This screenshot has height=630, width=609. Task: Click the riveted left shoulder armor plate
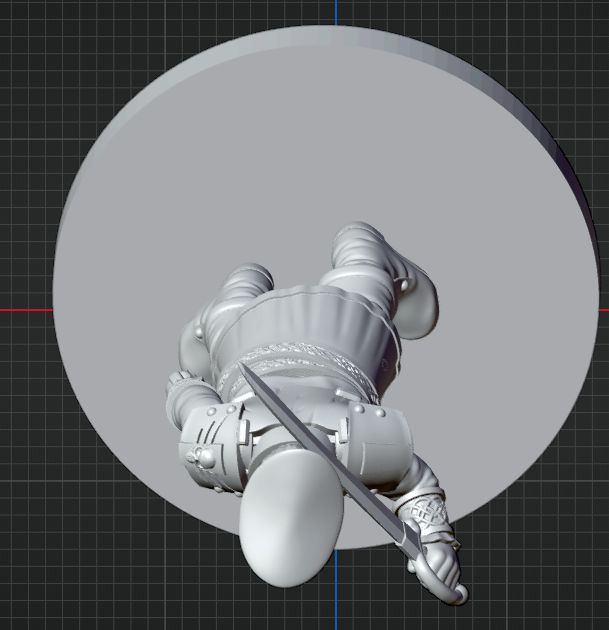[x=212, y=440]
